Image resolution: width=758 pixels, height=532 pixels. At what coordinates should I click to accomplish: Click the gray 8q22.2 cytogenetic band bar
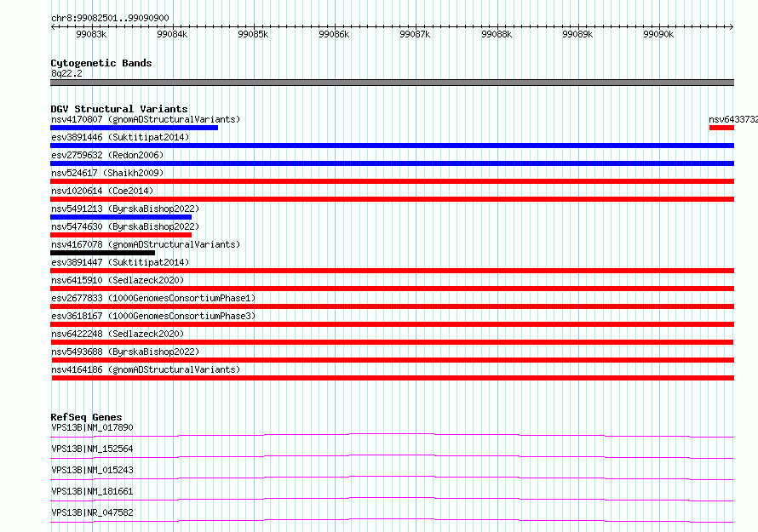[392, 83]
